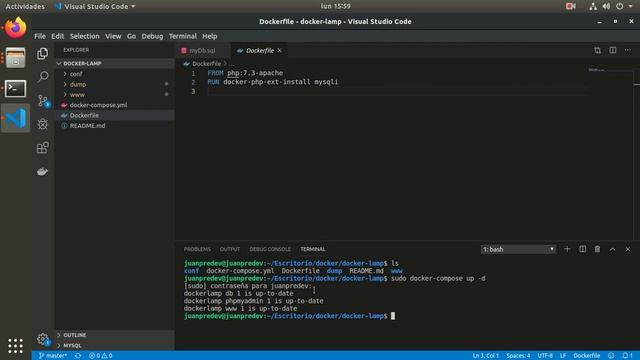640x360 pixels.
Task: Click master branch in status bar
Action: click(x=53, y=356)
